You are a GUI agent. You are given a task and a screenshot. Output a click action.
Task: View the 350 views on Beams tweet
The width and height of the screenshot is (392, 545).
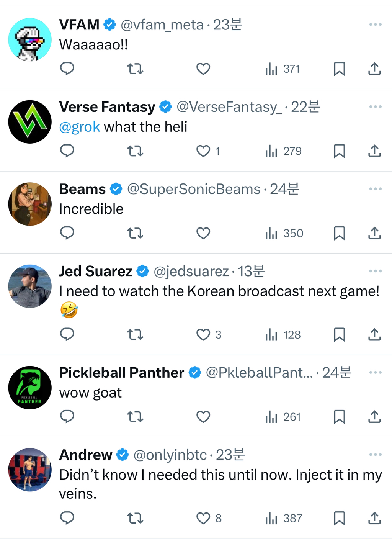(x=284, y=233)
